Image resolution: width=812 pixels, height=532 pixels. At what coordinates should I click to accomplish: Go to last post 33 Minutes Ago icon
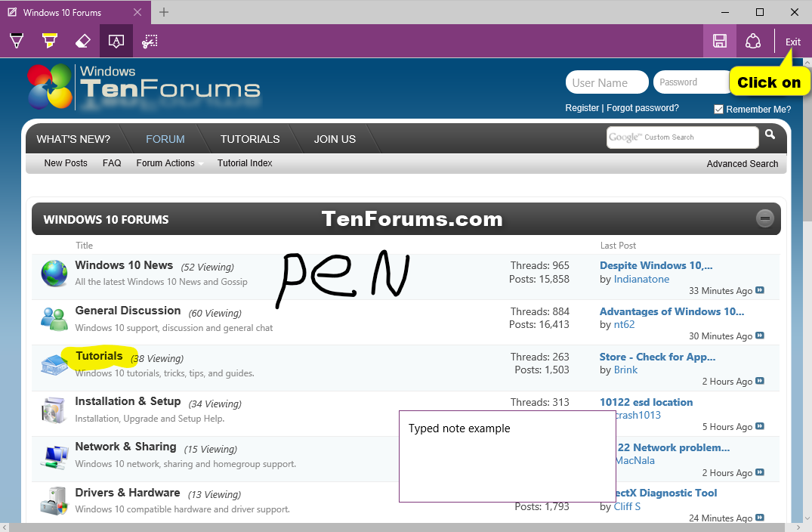[x=760, y=290]
